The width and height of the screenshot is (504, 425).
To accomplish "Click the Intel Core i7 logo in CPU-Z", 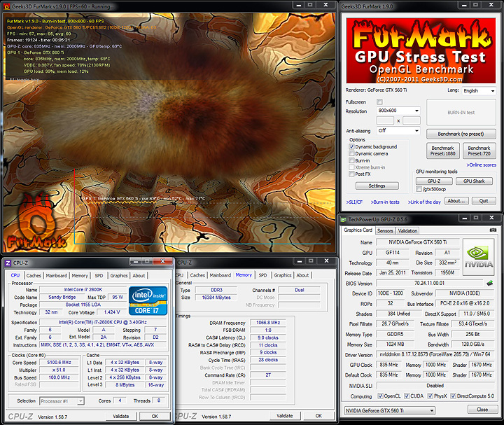I will [148, 301].
